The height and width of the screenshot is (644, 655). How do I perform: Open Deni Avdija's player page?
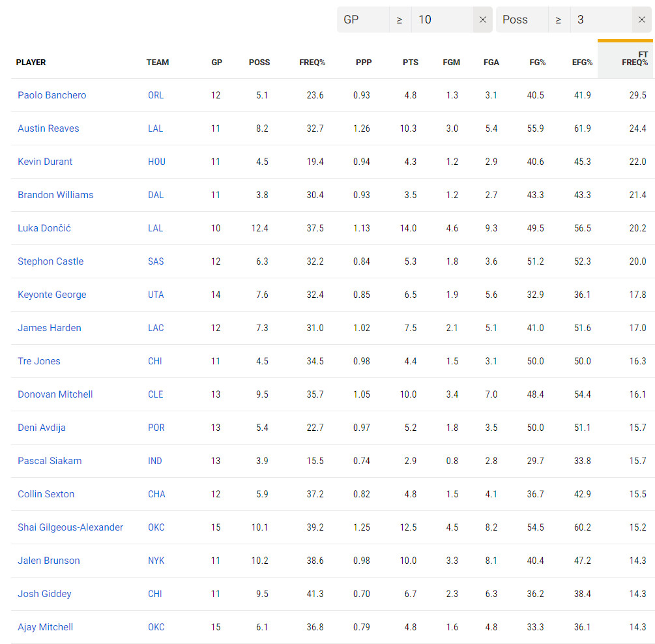41,428
